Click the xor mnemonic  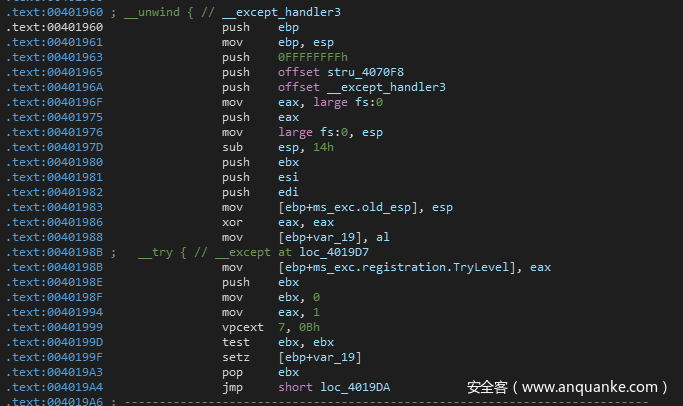tap(231, 222)
